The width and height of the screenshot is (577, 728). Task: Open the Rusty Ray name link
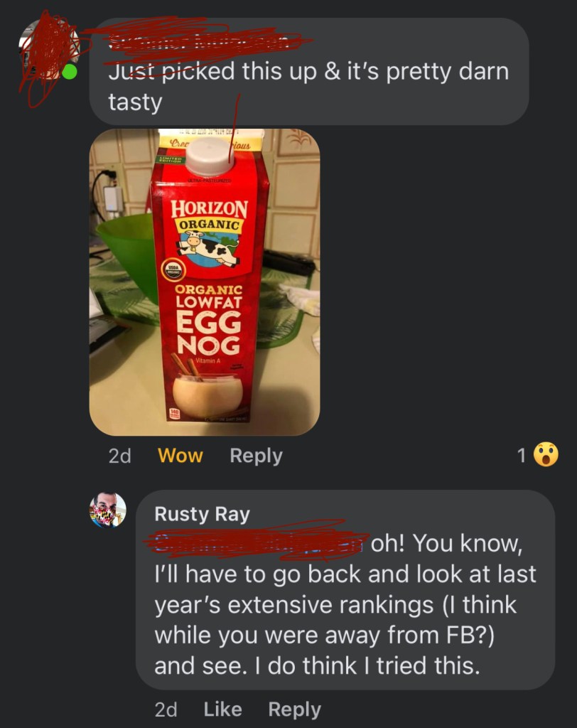pyautogui.click(x=202, y=515)
